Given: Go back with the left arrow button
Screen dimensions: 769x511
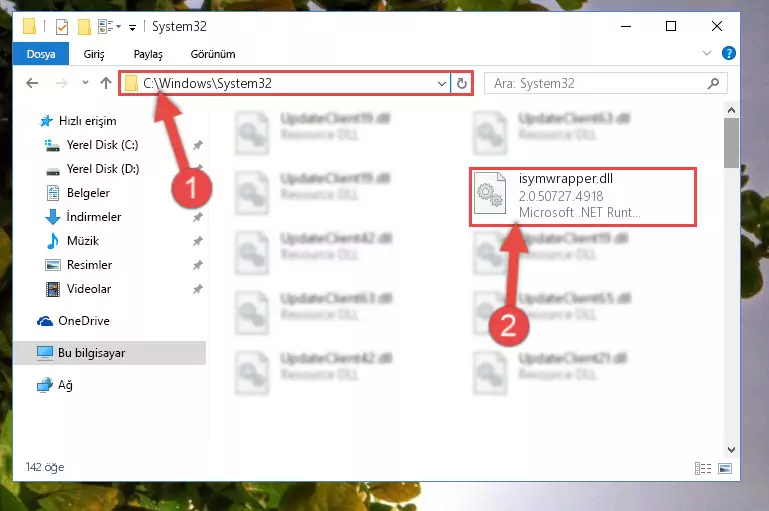Looking at the screenshot, I should [32, 83].
